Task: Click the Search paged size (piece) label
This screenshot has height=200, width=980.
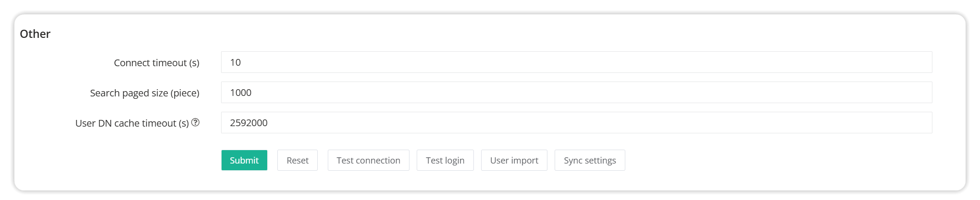Action: 145,93
